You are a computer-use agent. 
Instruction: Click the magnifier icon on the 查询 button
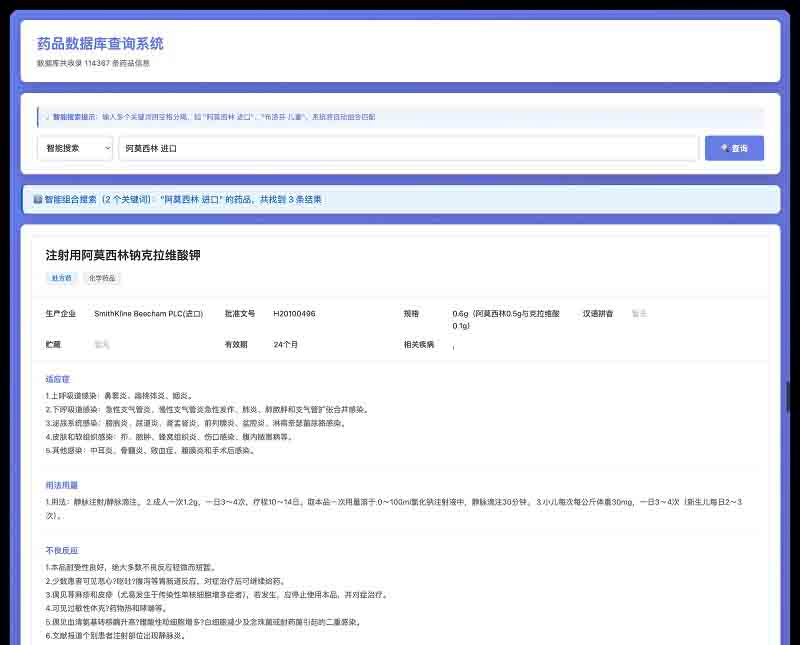pyautogui.click(x=722, y=147)
